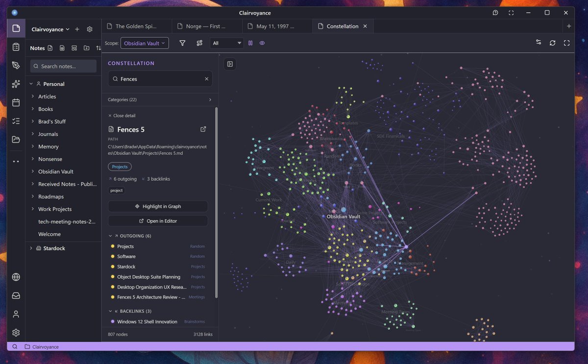Open the AI sparkle assistant icon
This screenshot has height=364, width=588.
16,84
